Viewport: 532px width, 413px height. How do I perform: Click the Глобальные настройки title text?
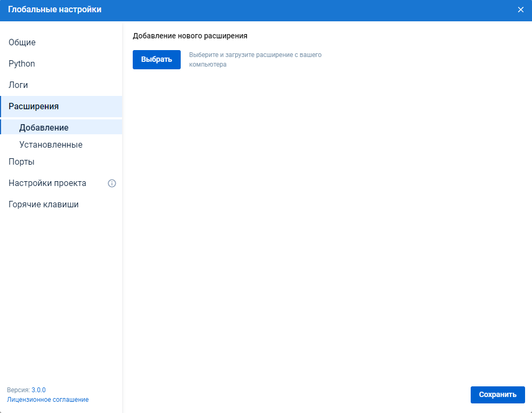pyautogui.click(x=54, y=10)
